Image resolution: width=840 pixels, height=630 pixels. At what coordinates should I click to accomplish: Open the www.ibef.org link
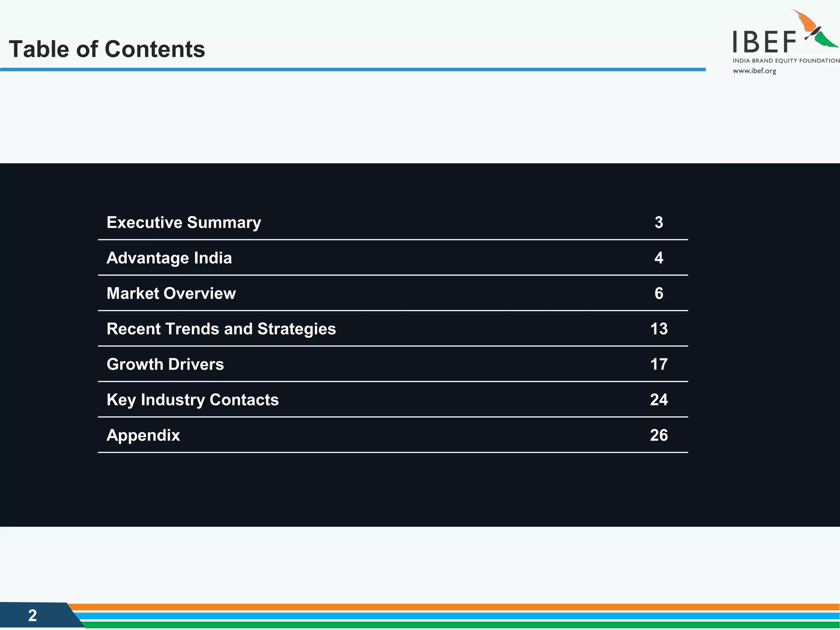pos(754,71)
